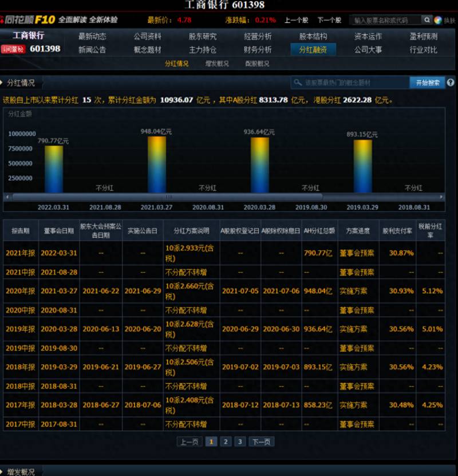Open the 概念题材 tab
Screen dimensions: 458x476
click(147, 50)
